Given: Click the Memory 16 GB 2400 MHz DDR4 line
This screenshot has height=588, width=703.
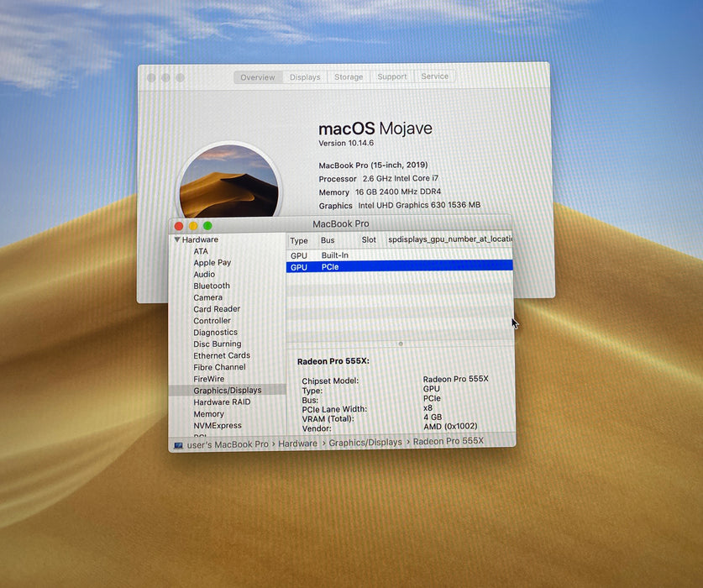Looking at the screenshot, I should [380, 192].
